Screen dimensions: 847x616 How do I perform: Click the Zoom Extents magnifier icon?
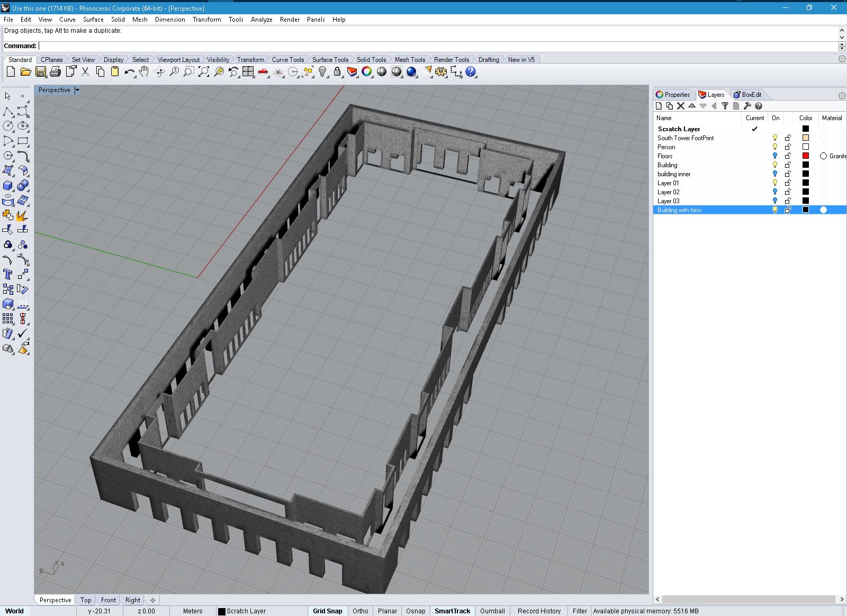(x=203, y=72)
